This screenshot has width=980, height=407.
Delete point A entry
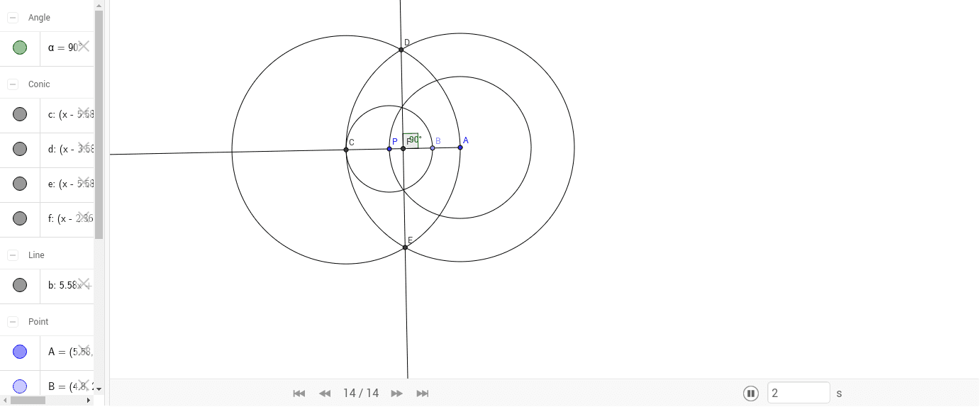(84, 350)
